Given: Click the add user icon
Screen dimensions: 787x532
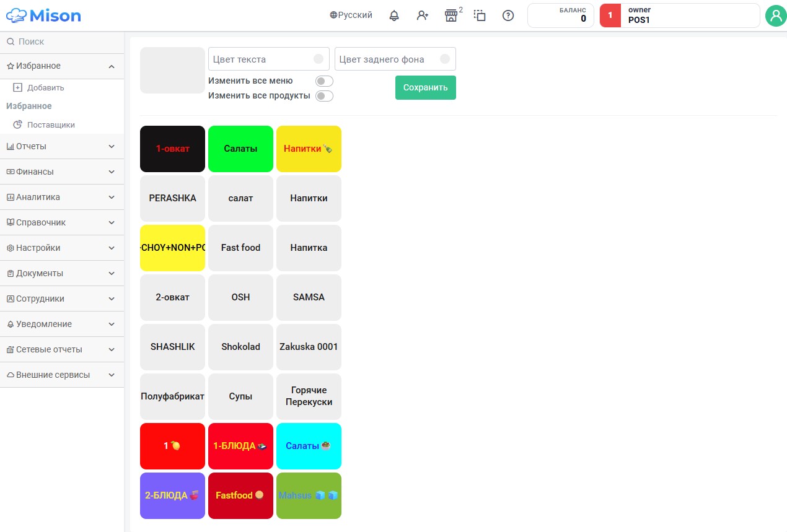Looking at the screenshot, I should pyautogui.click(x=423, y=15).
